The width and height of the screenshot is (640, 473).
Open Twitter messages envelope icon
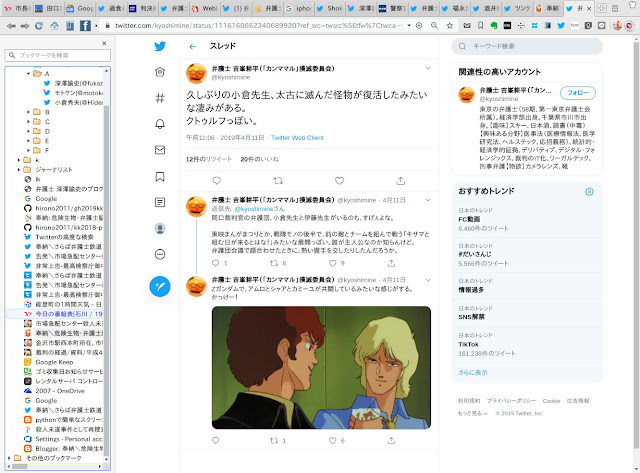(x=160, y=150)
